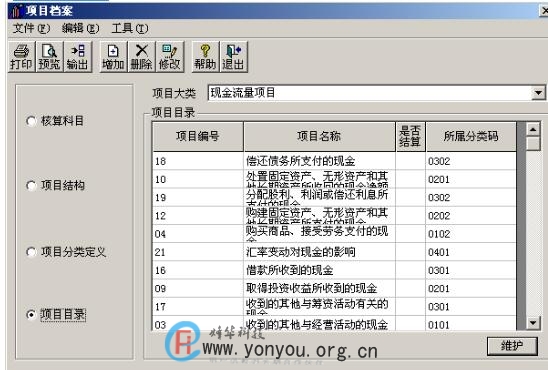This screenshot has height=370, width=548.
Task: Click the 维护 button
Action: (x=512, y=346)
